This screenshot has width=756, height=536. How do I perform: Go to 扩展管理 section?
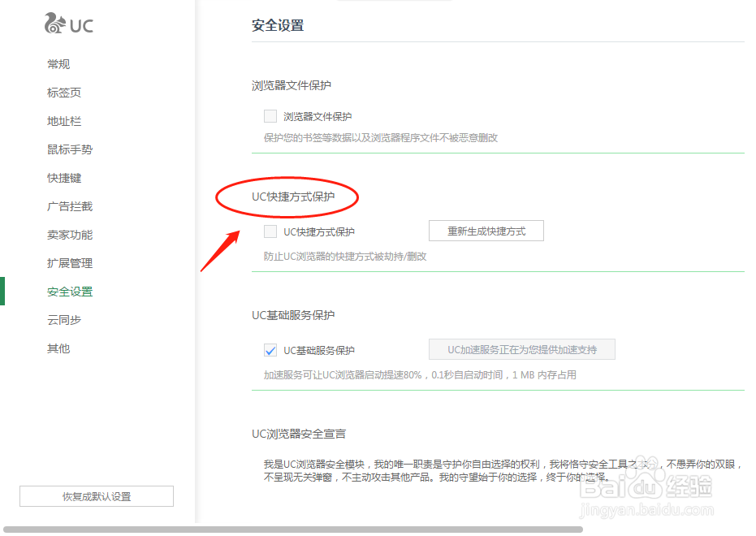click(70, 263)
